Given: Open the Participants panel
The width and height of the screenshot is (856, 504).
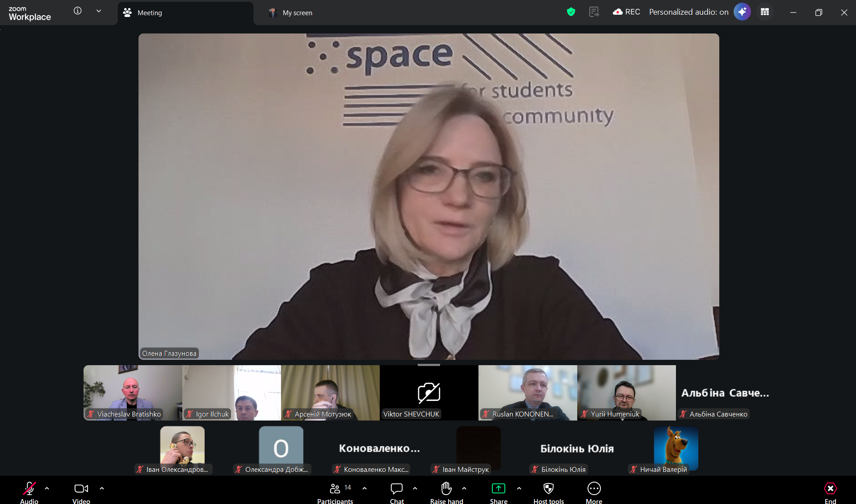Looking at the screenshot, I should [x=335, y=492].
